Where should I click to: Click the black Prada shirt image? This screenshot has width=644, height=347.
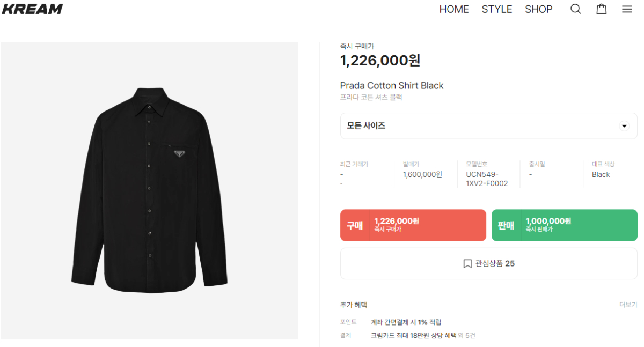pos(149,190)
